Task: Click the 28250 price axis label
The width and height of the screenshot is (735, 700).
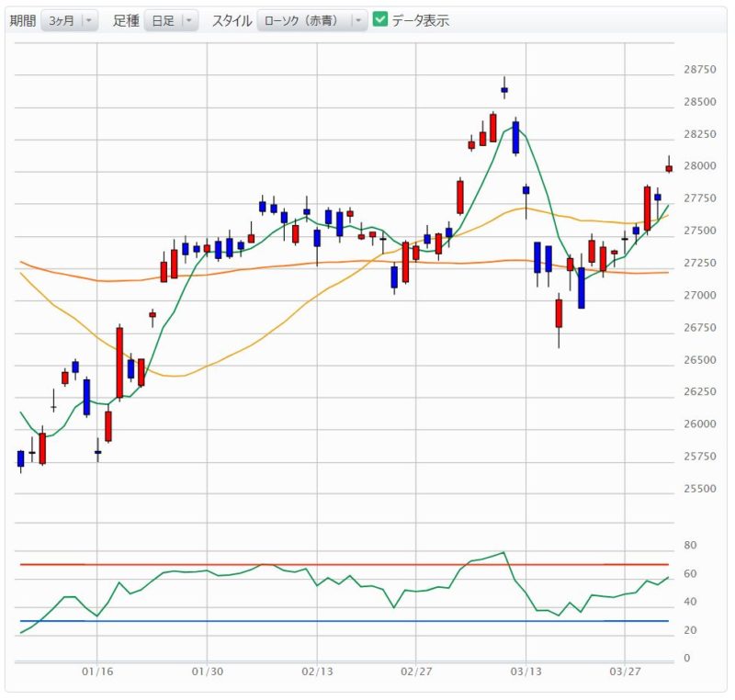Action: (700, 134)
